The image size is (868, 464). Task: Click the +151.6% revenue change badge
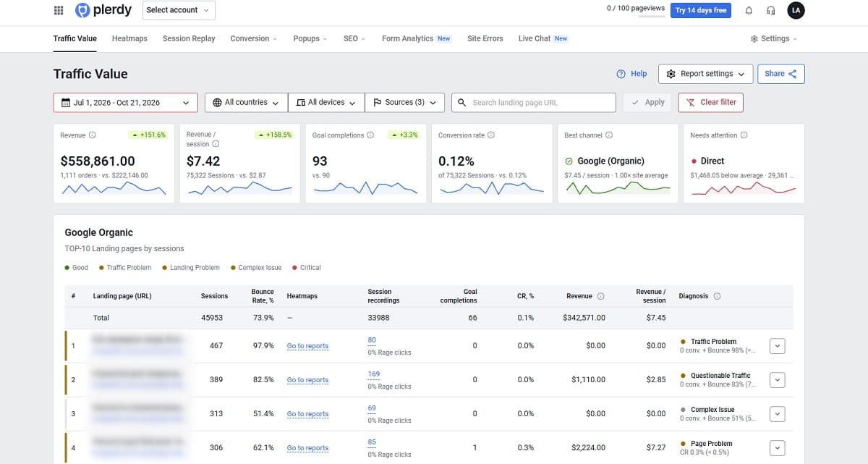click(148, 135)
